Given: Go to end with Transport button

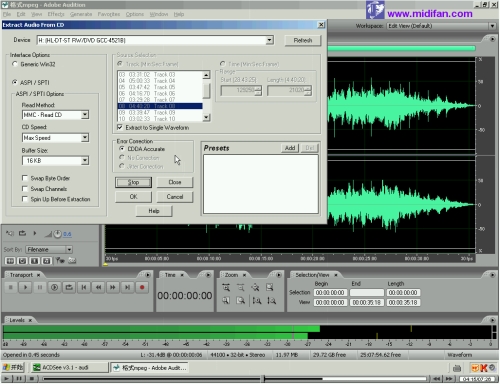Looking at the screenshot, I should click(x=128, y=287).
